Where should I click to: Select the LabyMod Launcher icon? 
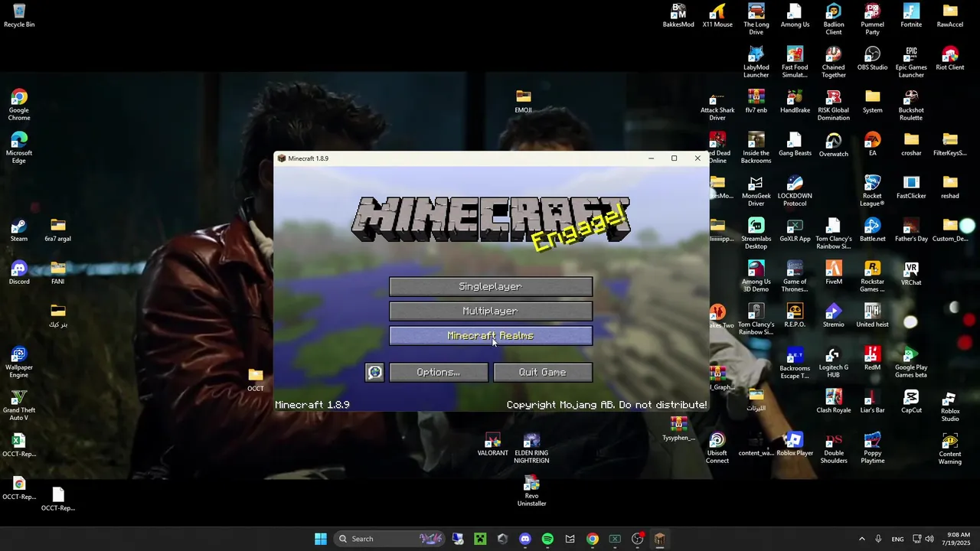(756, 63)
